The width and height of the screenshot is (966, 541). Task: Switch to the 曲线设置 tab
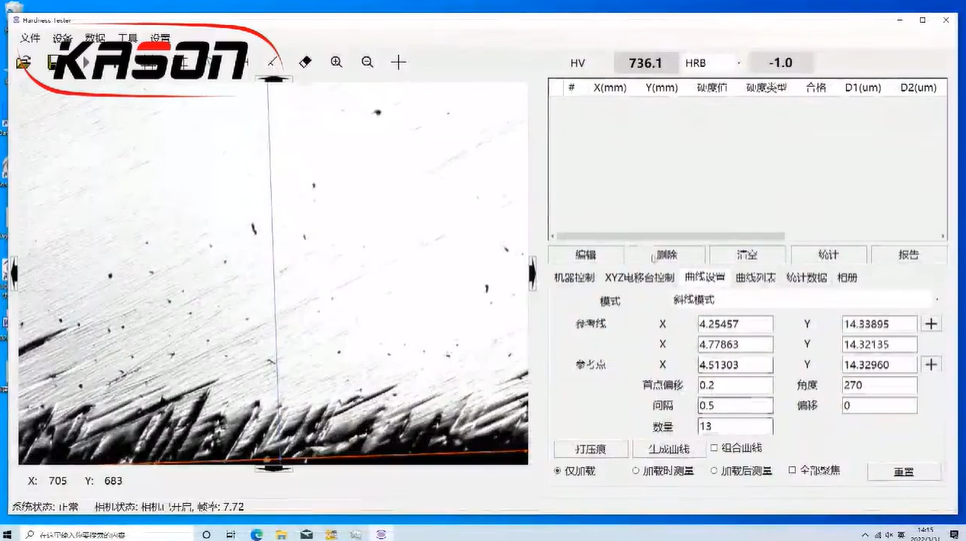coord(705,277)
